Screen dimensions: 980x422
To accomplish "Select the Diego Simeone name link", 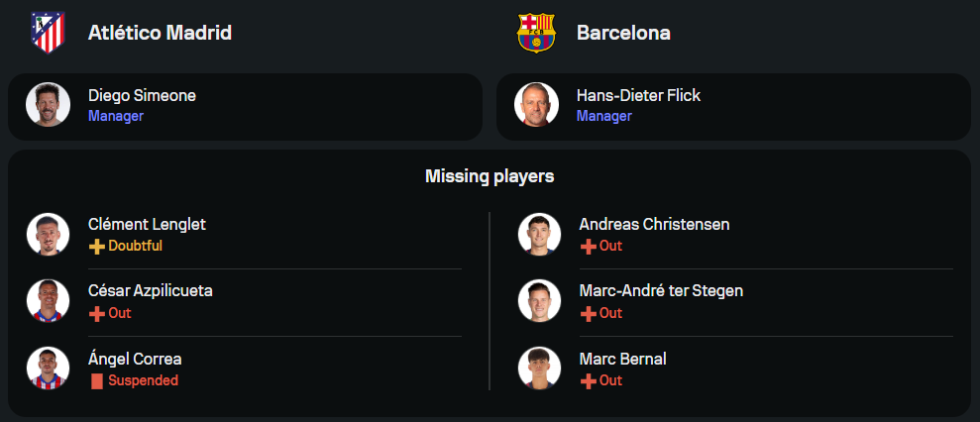I will [x=142, y=96].
